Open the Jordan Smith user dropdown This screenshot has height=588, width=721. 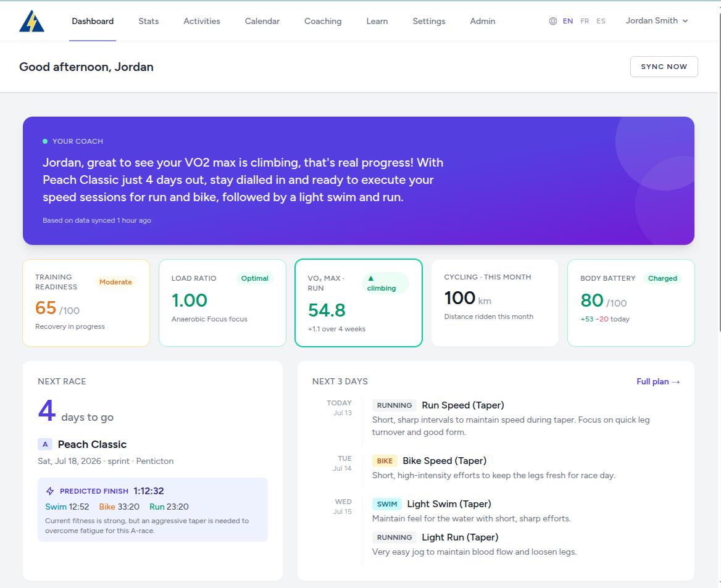pyautogui.click(x=657, y=21)
